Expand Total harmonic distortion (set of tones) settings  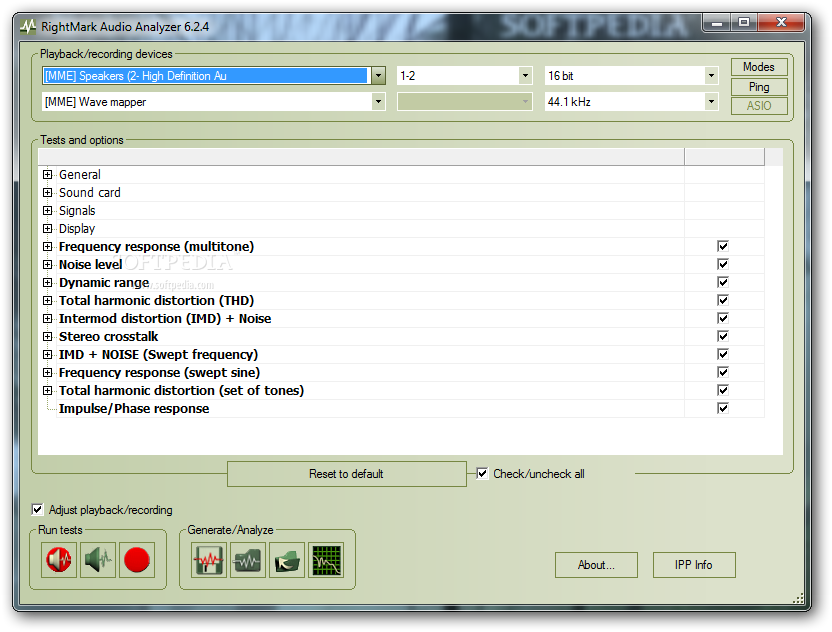click(x=48, y=391)
